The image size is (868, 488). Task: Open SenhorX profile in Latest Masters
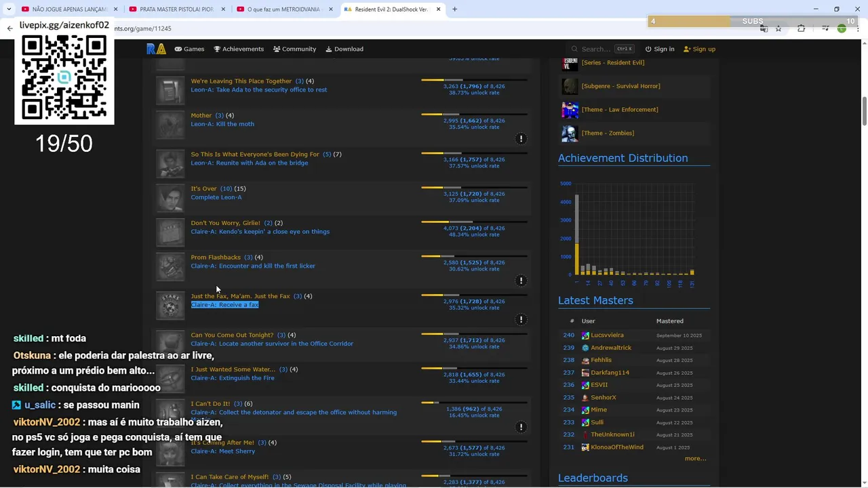pyautogui.click(x=604, y=398)
